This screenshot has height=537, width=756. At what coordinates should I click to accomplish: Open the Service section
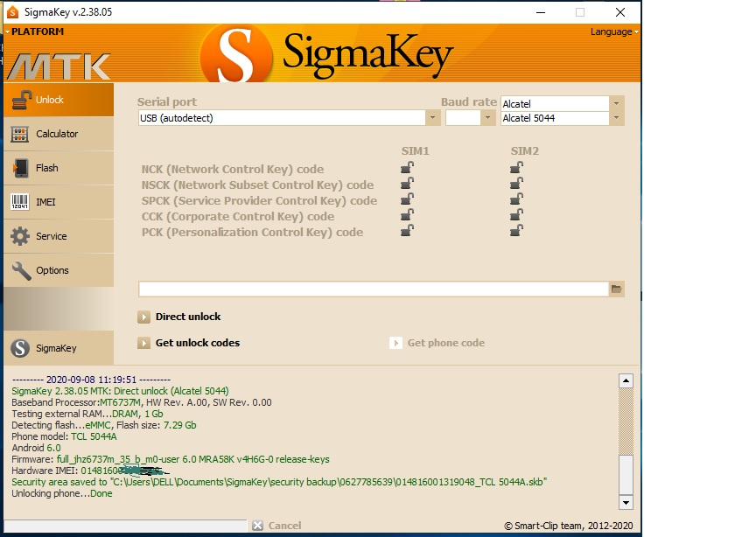point(59,236)
